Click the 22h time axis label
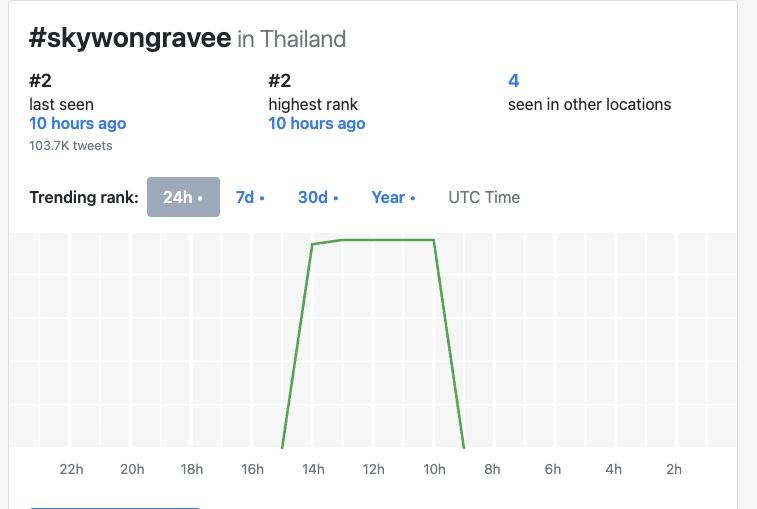The width and height of the screenshot is (757, 509). [72, 469]
